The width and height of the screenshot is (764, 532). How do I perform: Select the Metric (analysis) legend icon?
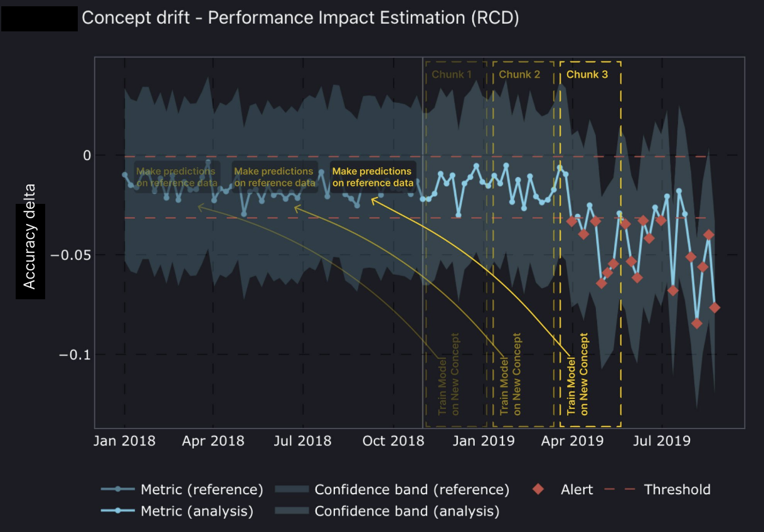click(x=119, y=511)
